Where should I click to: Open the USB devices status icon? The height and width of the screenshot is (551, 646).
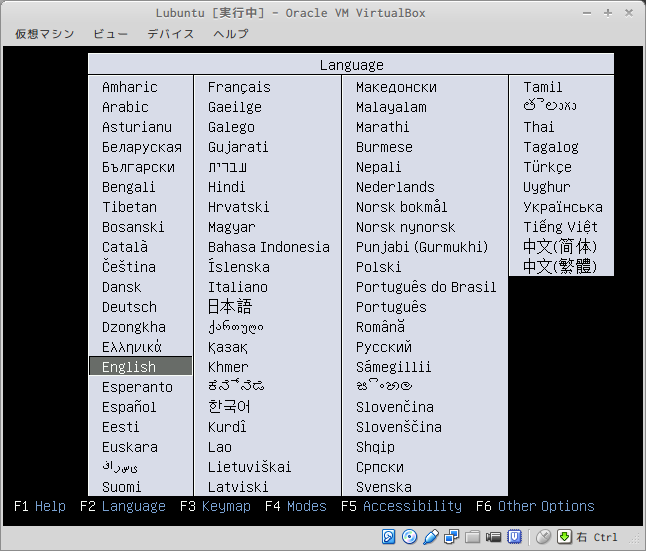(x=431, y=537)
